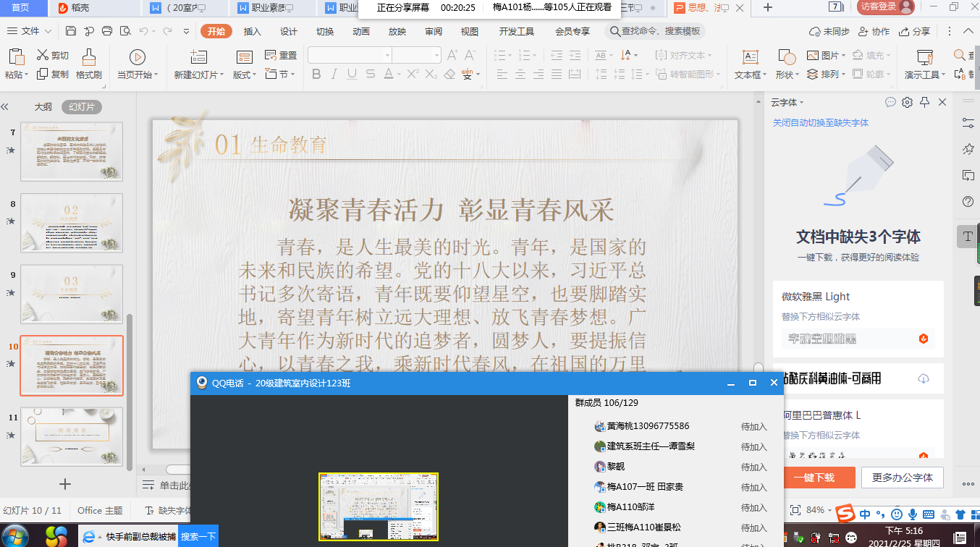
Task: Toggle italic formatting
Action: [334, 74]
